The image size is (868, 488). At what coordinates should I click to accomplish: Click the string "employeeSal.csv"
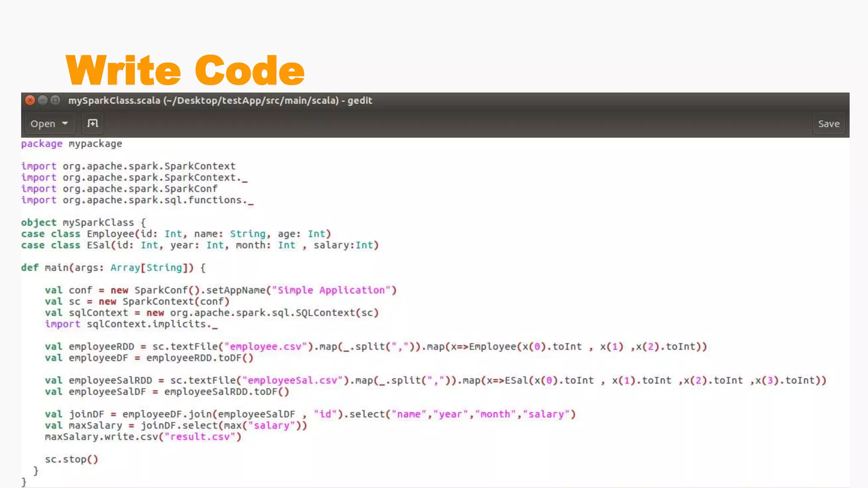(x=292, y=380)
